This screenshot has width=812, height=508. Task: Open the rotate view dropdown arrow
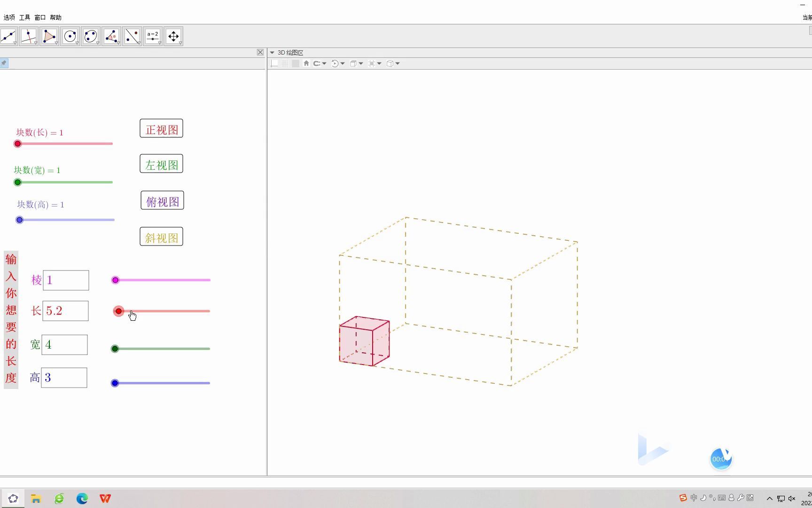342,63
